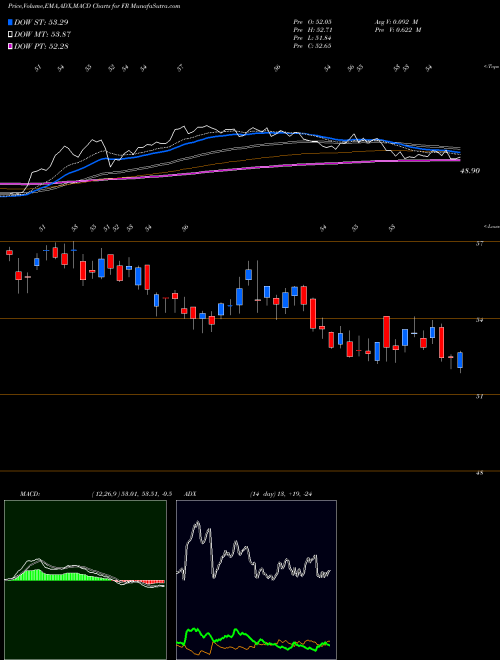The width and height of the screenshot is (500, 660).
Task: Click the 48 price axis label
Action: [x=479, y=473]
